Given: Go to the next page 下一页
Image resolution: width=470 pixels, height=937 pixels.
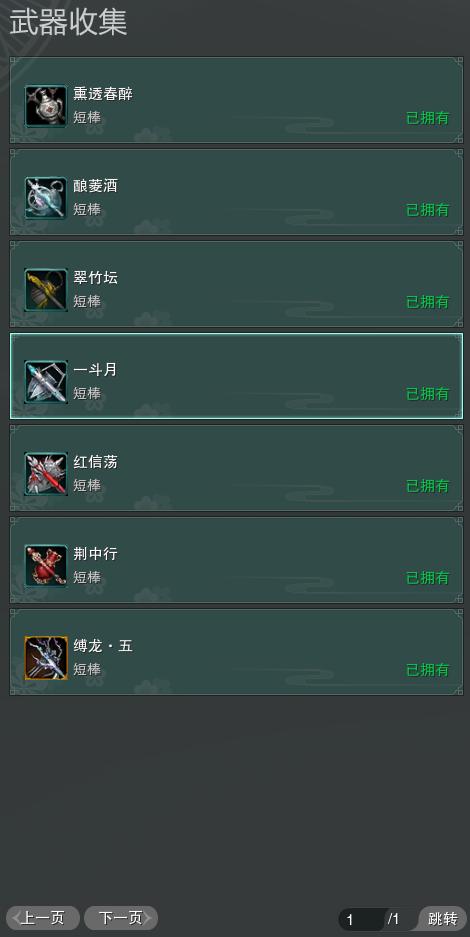Looking at the screenshot, I should [x=121, y=918].
